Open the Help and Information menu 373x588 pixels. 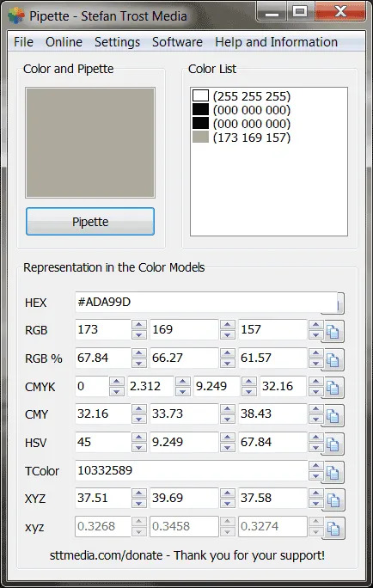(x=276, y=42)
